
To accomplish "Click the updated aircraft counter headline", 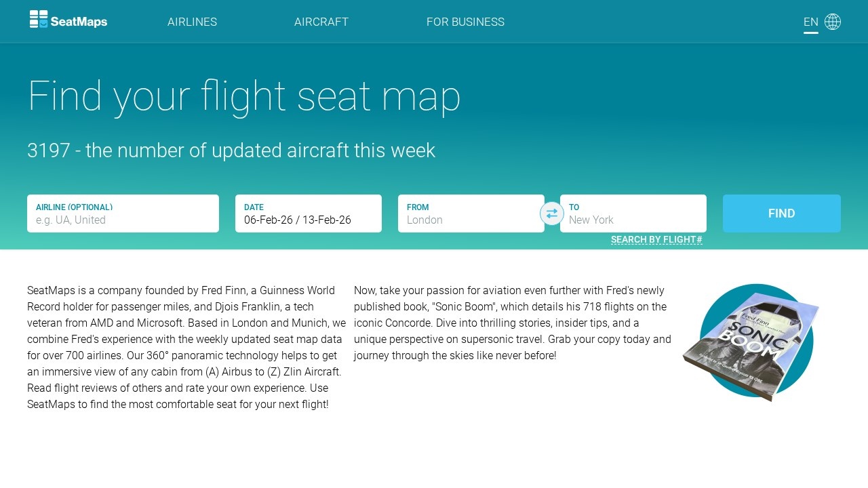I will point(231,150).
